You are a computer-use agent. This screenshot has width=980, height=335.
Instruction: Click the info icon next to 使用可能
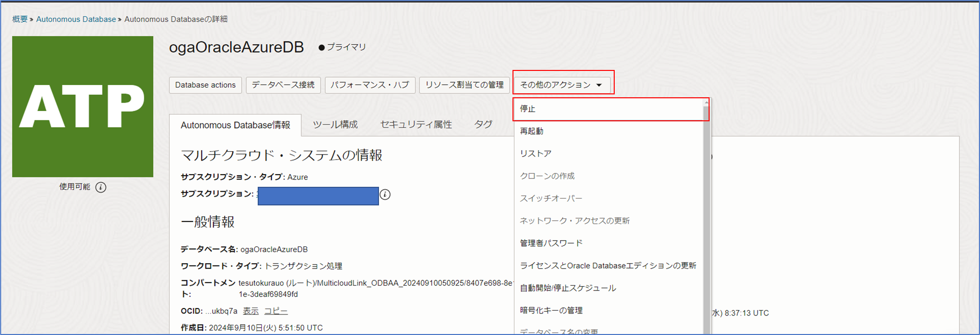pos(101,187)
